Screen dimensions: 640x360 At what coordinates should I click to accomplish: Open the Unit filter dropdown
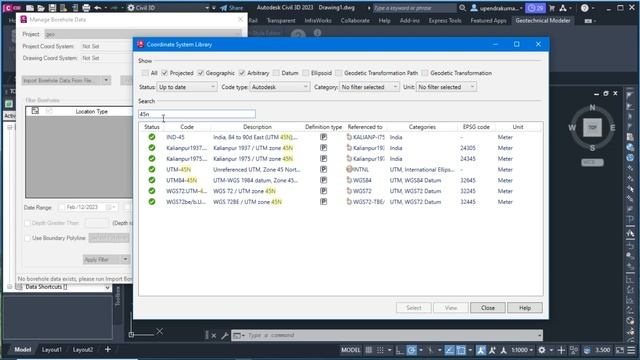pos(446,87)
